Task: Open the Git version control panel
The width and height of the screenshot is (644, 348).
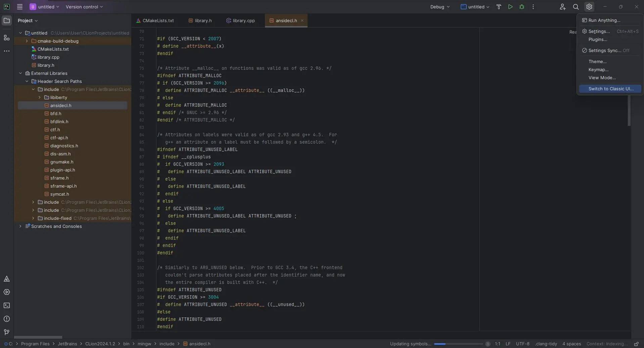Action: pyautogui.click(x=6, y=332)
